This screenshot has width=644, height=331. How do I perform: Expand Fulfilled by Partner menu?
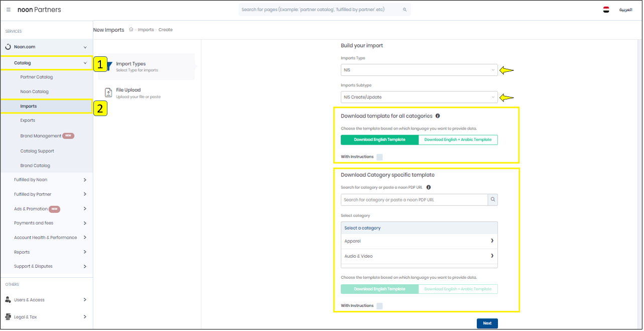[85, 194]
